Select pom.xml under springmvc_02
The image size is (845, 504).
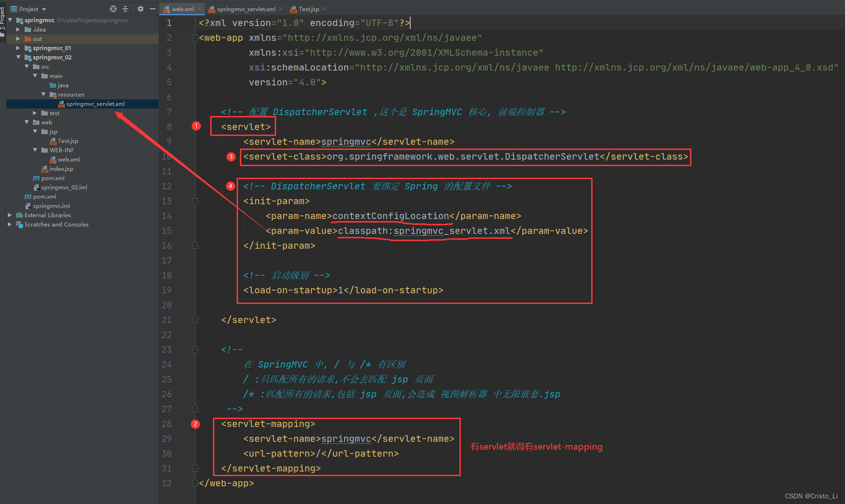(x=52, y=178)
